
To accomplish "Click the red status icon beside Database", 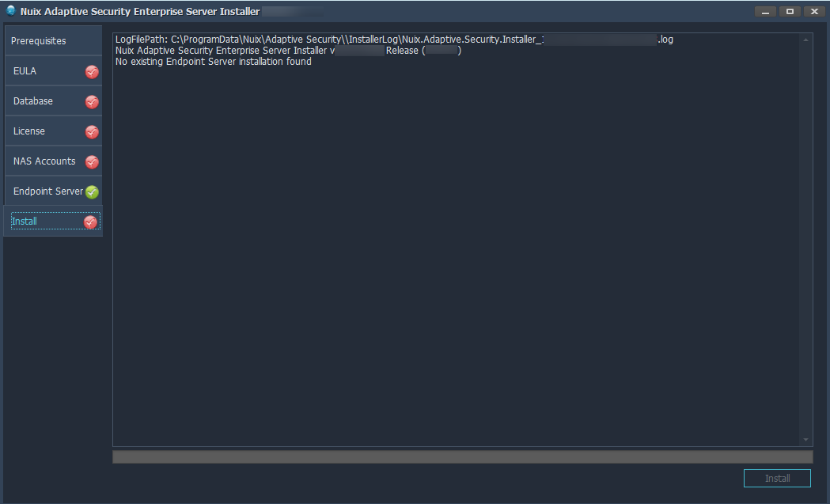I will tap(92, 101).
